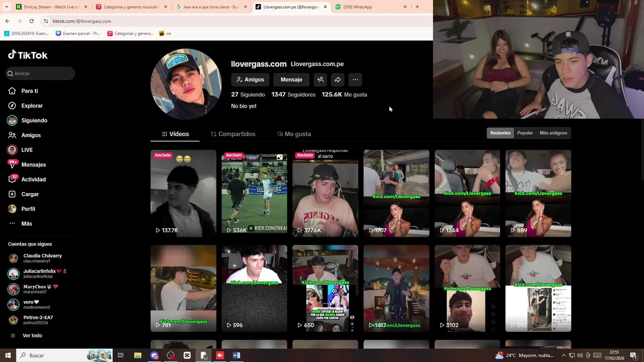Switch to the Me gusta tab
644x362 pixels.
pyautogui.click(x=294, y=134)
